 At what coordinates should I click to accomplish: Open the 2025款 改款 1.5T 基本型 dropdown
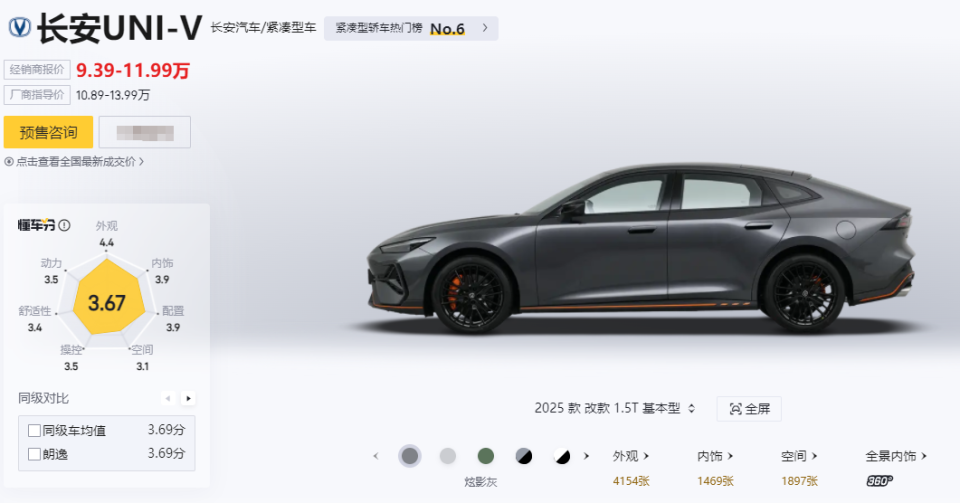[615, 408]
